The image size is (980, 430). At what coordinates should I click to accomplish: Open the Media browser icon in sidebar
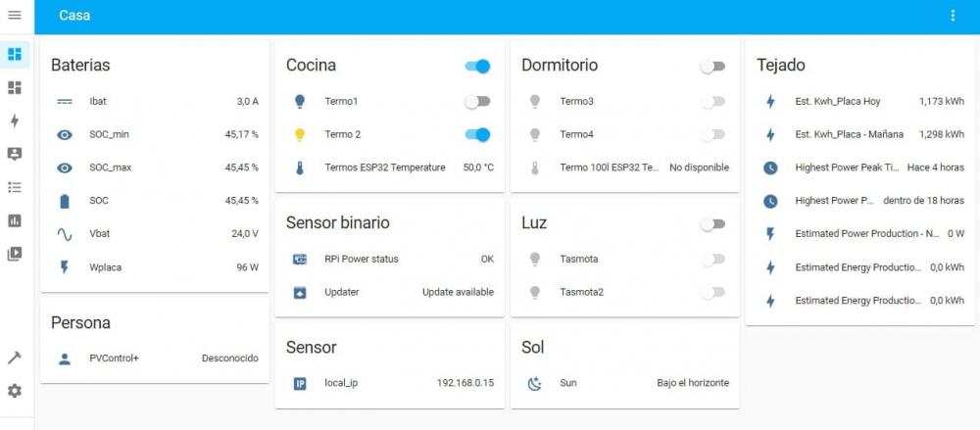pyautogui.click(x=15, y=253)
